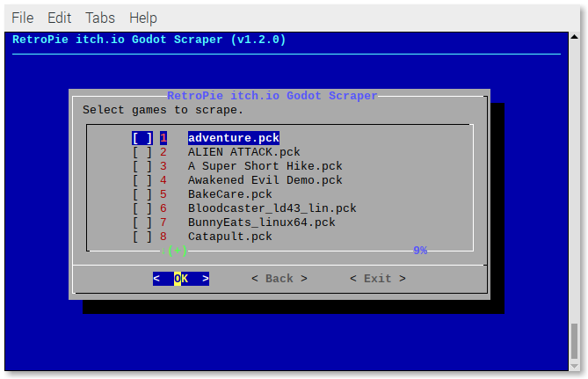Confirm selection with the OK button
Image resolution: width=588 pixels, height=379 pixels.
point(181,279)
